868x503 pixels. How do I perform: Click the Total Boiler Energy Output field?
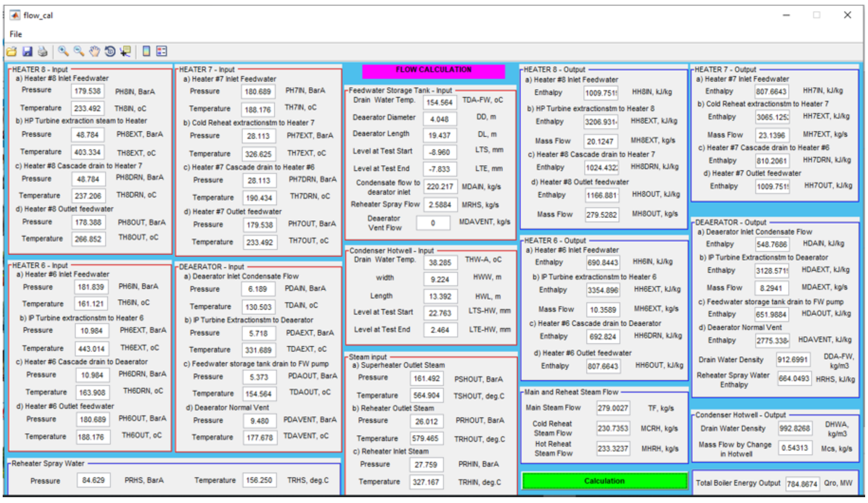(x=802, y=484)
